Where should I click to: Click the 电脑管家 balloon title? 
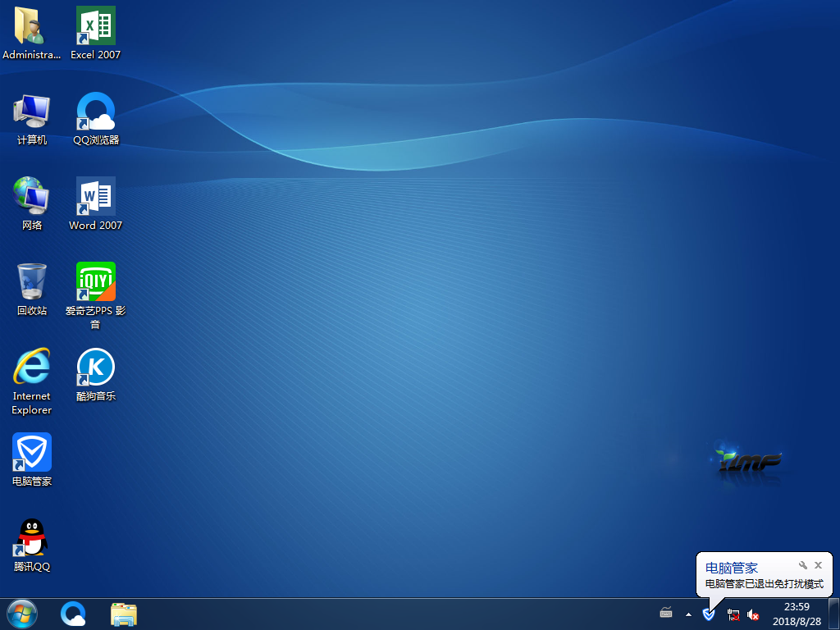[731, 568]
